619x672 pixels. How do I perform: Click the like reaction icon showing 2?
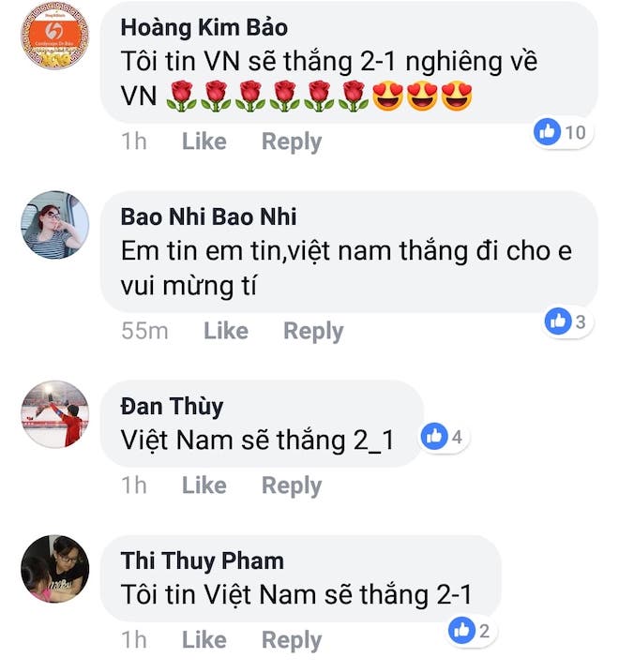pos(461,631)
